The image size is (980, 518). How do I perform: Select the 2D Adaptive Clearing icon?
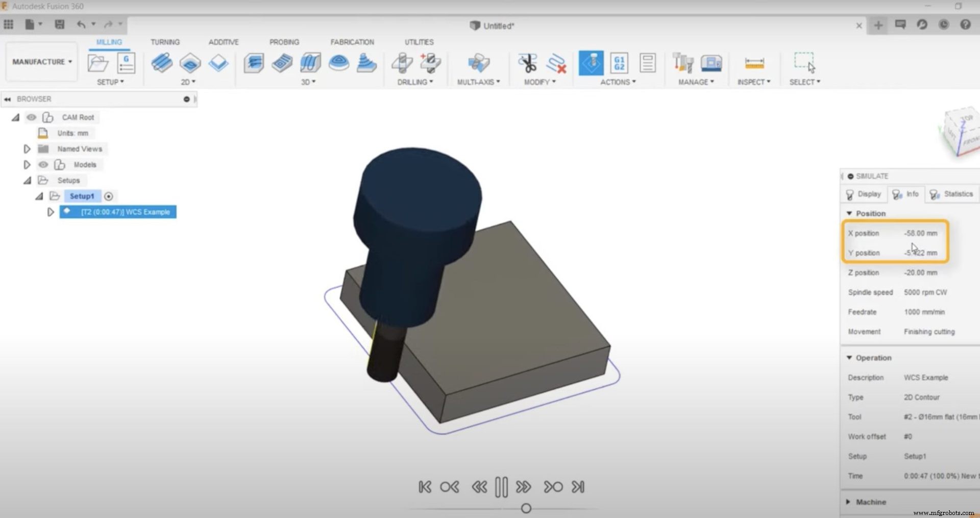click(x=162, y=63)
